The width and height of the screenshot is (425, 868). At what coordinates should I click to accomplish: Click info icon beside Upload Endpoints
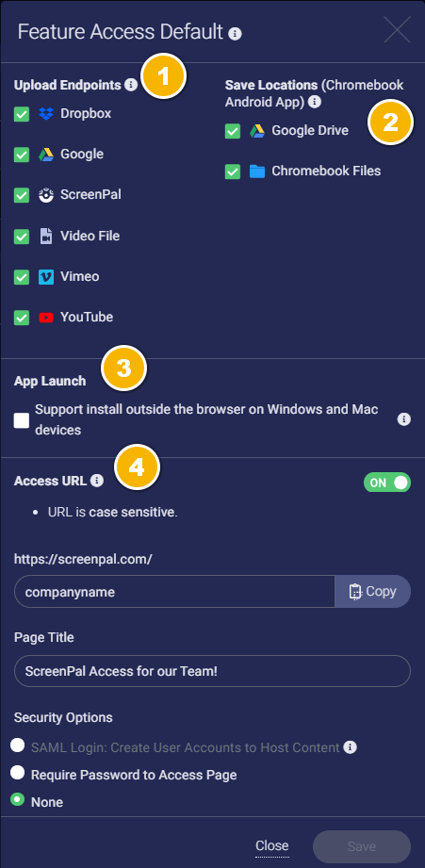(131, 85)
